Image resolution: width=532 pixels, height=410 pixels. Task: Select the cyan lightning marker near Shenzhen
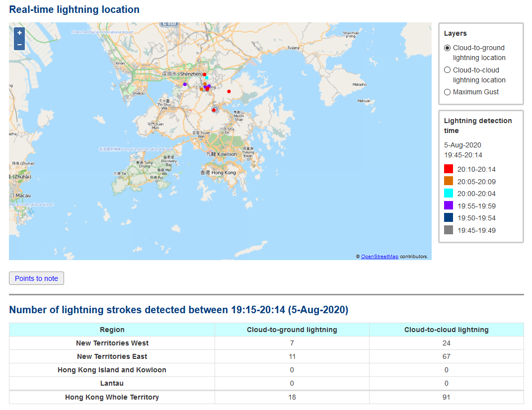point(207,78)
